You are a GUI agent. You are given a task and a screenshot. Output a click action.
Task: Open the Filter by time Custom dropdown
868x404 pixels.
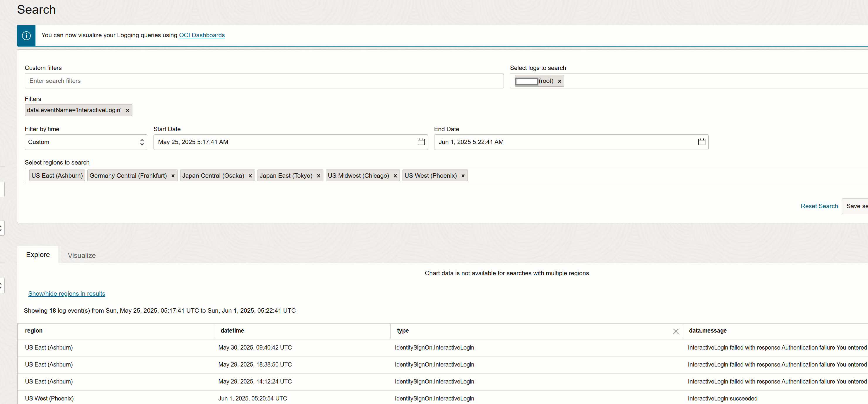(86, 142)
